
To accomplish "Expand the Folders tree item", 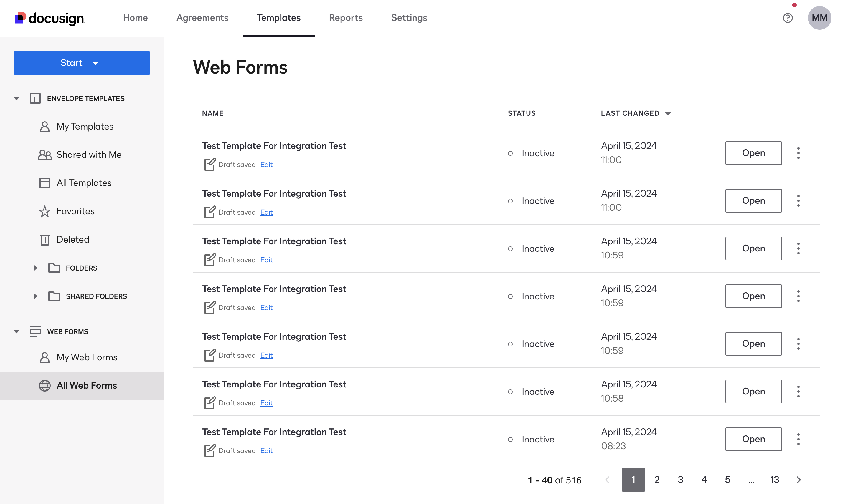I will tap(35, 268).
